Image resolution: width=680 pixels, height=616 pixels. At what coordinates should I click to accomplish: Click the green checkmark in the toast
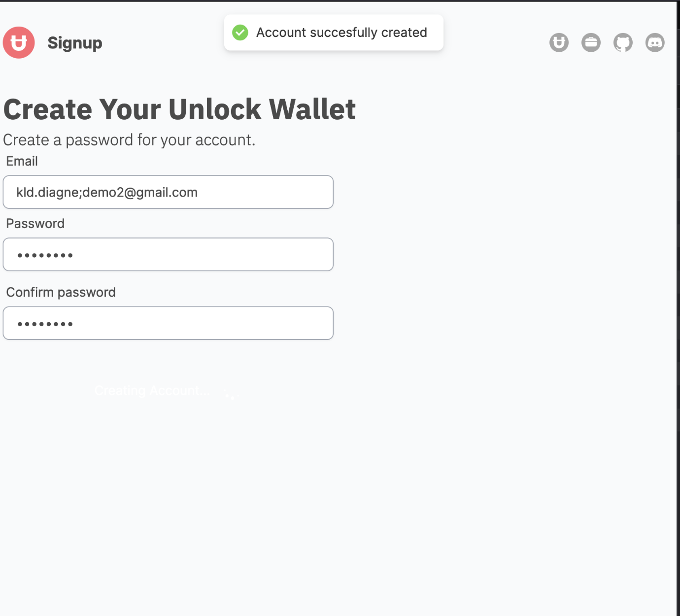point(240,33)
